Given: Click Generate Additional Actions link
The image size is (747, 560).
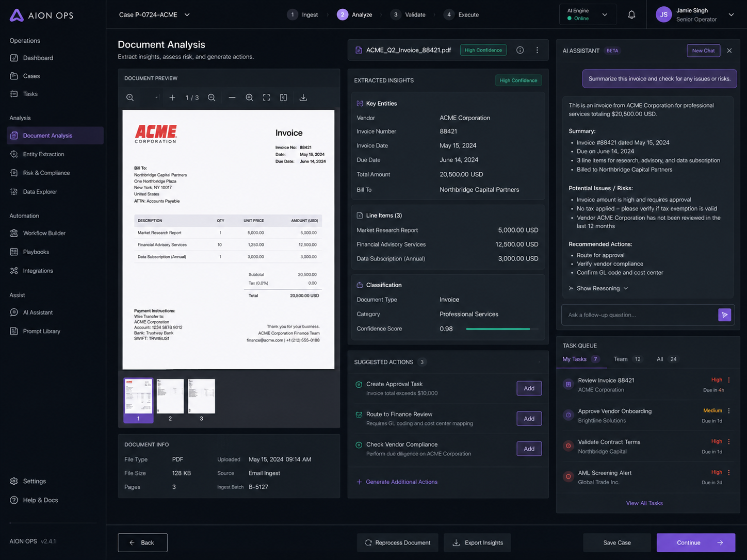Looking at the screenshot, I should tap(397, 482).
